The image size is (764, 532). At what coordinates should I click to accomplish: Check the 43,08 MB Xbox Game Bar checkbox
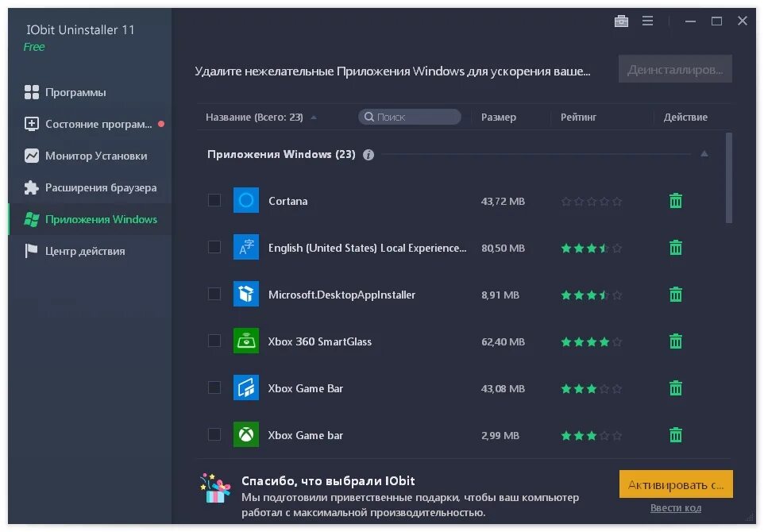click(214, 387)
